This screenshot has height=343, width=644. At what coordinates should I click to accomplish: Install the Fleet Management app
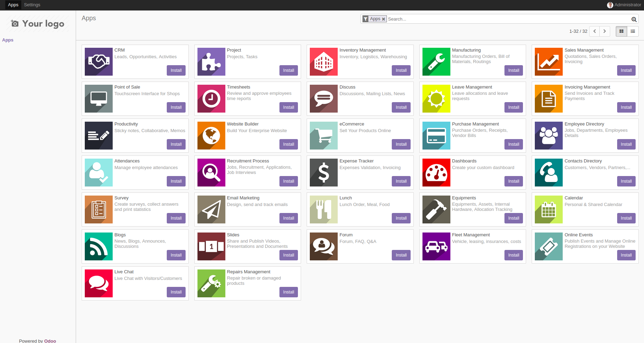(514, 255)
